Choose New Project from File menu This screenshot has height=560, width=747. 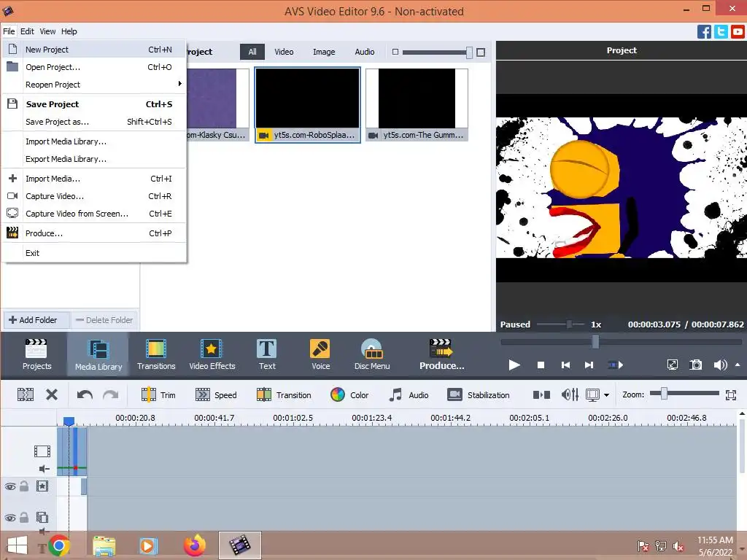[x=94, y=50]
